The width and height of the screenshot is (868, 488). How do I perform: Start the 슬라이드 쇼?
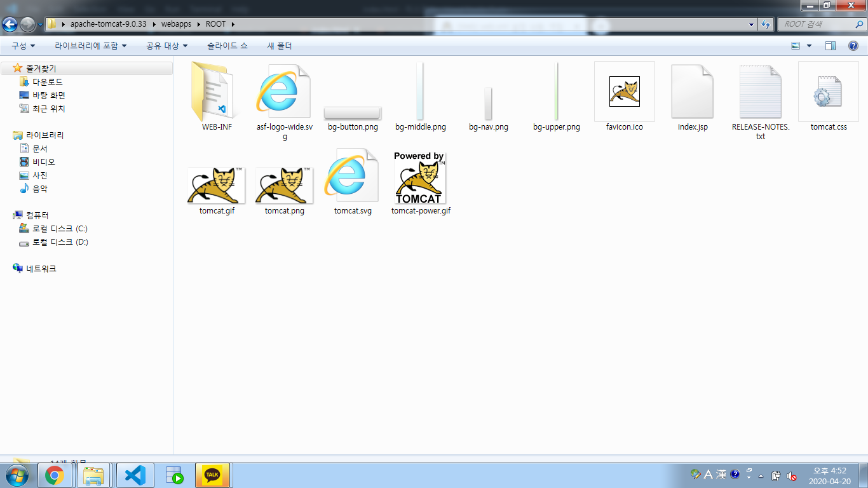(227, 46)
